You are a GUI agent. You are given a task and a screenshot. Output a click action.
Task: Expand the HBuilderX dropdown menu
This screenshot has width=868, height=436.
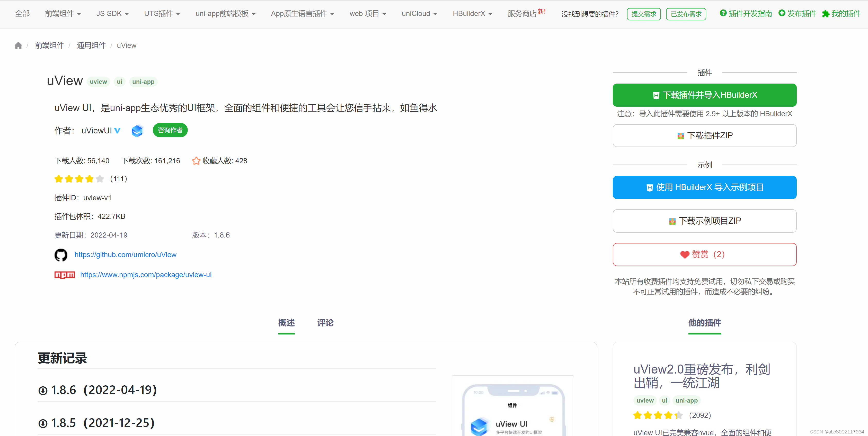coord(472,13)
